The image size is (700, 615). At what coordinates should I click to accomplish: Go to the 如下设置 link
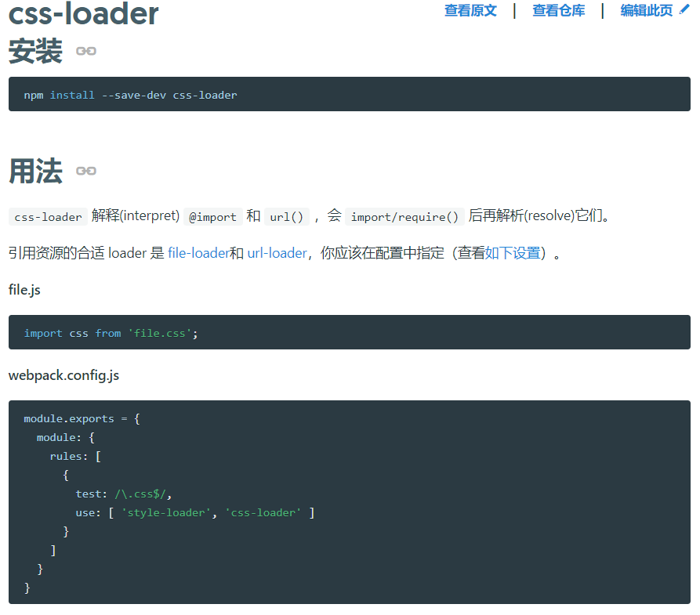coord(513,253)
